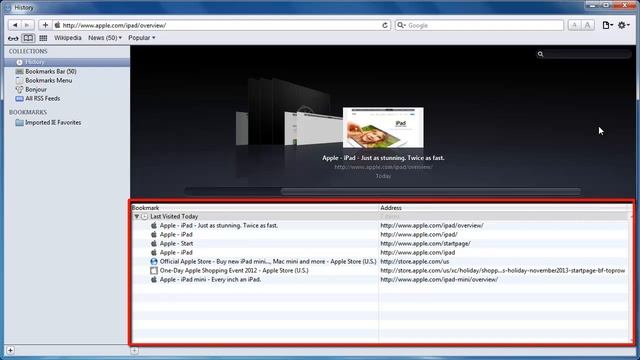Click address http://www.apple.com/ipad/

pyautogui.click(x=419, y=234)
